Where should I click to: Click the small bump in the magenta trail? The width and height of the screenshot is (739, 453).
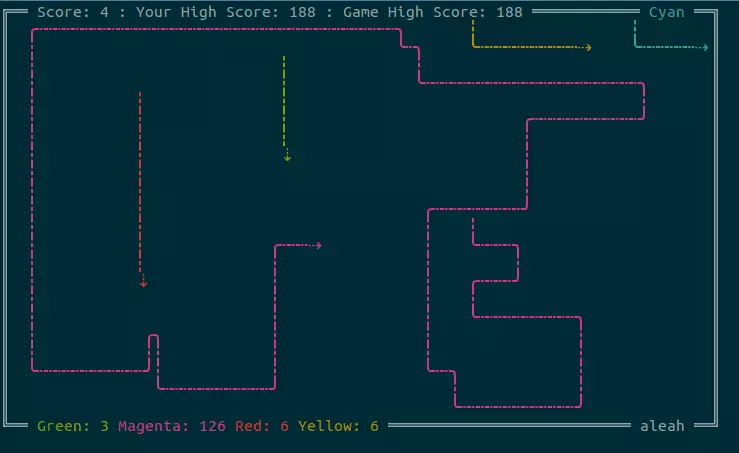[x=153, y=337]
